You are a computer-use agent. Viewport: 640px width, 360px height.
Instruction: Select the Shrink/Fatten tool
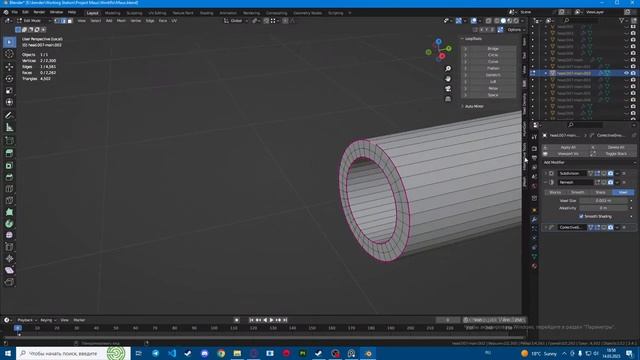pos(9,259)
